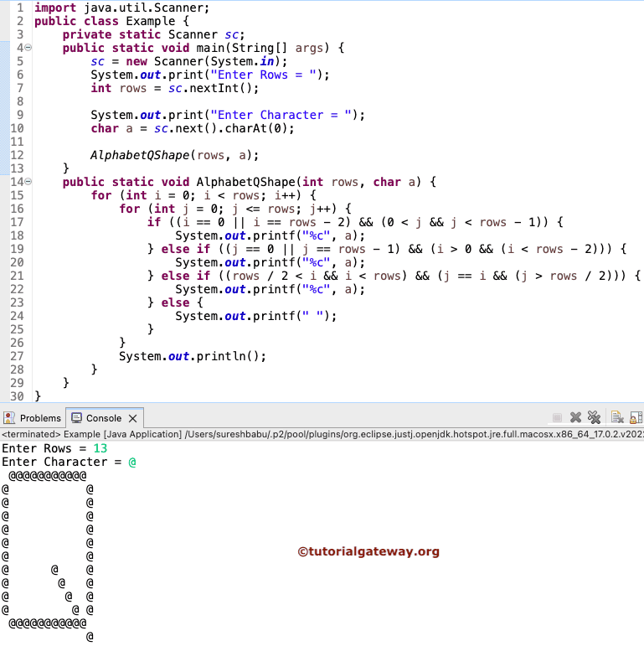644x646 pixels.
Task: Click the 'Example' class name on line 2
Action: coord(150,21)
